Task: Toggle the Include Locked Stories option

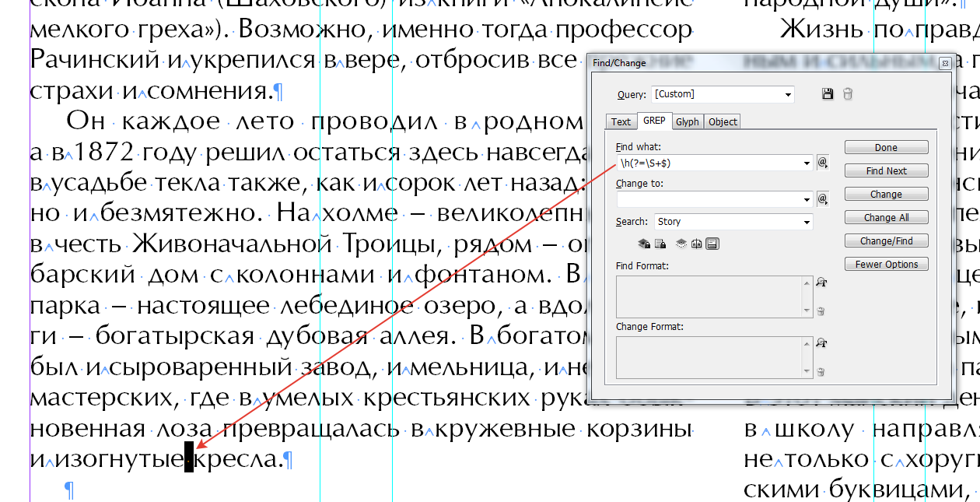Action: pyautogui.click(x=660, y=244)
